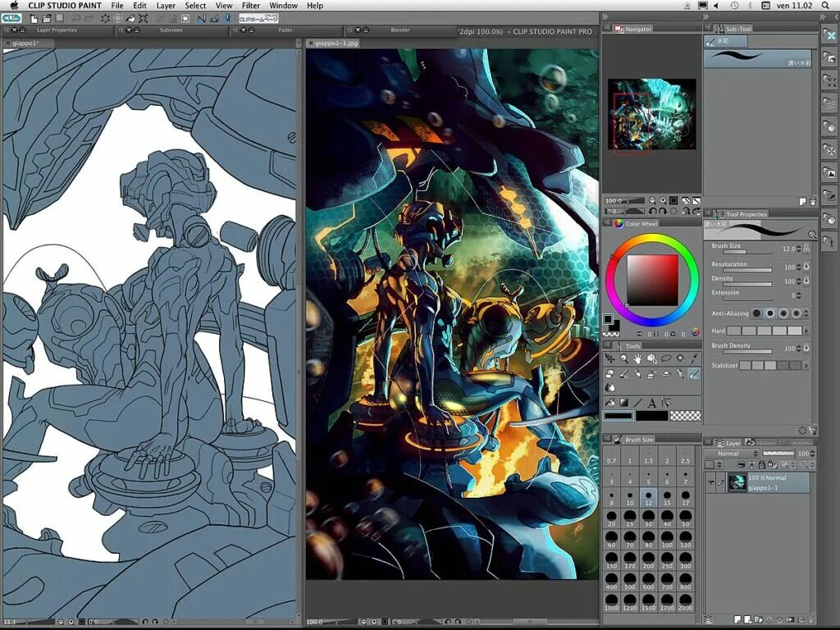Choose brush size 0.7 preset
This screenshot has width=840, height=630.
(611, 456)
